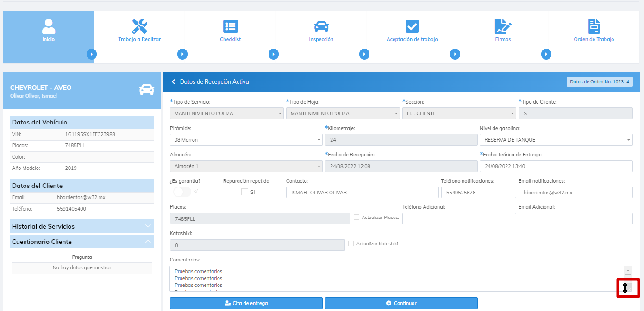Click the Teléfono notificaciones field
The width and height of the screenshot is (644, 311).
click(478, 193)
